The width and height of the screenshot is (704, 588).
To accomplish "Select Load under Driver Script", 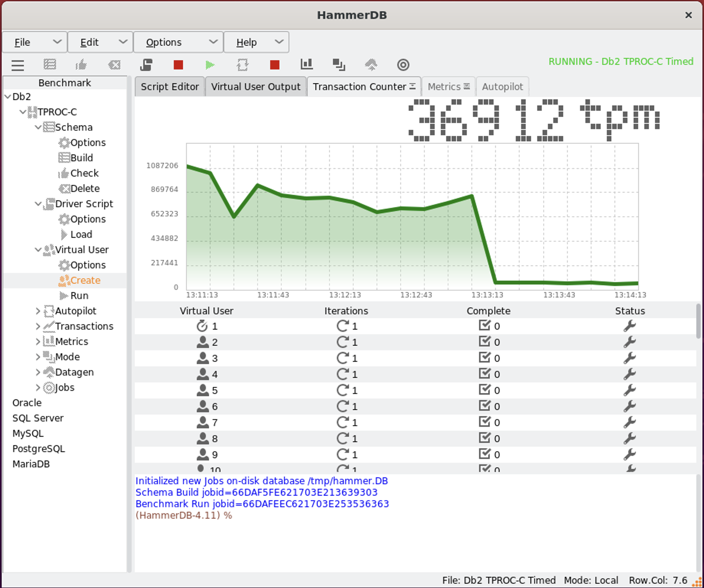I will [81, 234].
